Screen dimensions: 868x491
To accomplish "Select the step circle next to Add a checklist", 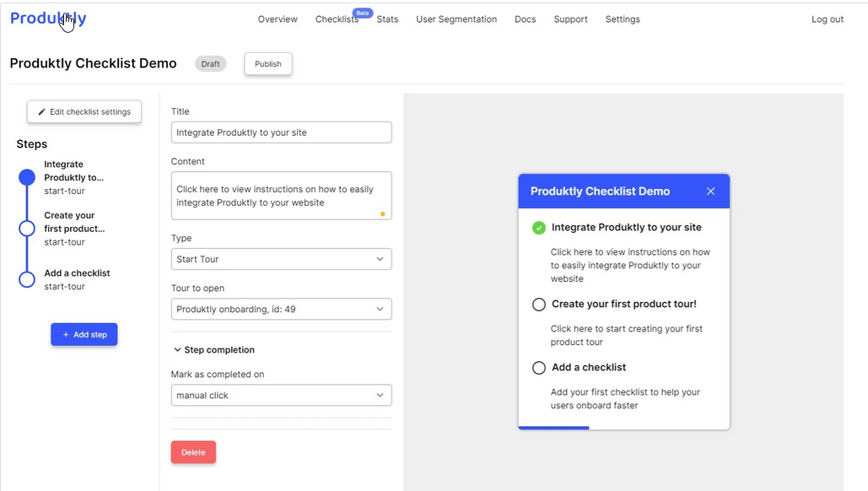I will (x=26, y=278).
